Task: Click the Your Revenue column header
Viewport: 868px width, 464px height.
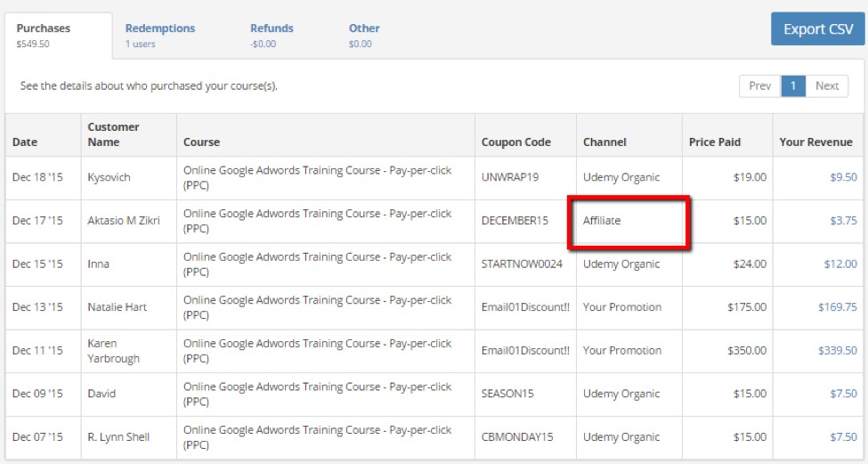Action: (815, 142)
